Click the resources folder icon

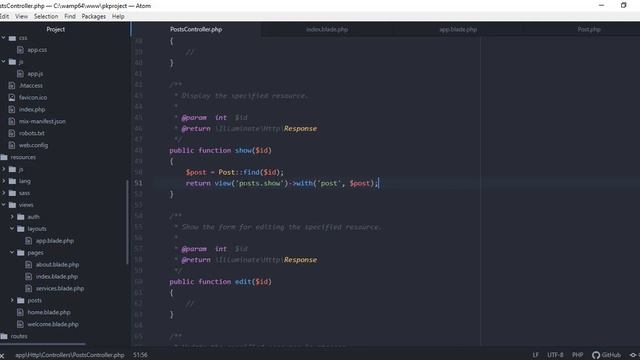tap(4, 157)
